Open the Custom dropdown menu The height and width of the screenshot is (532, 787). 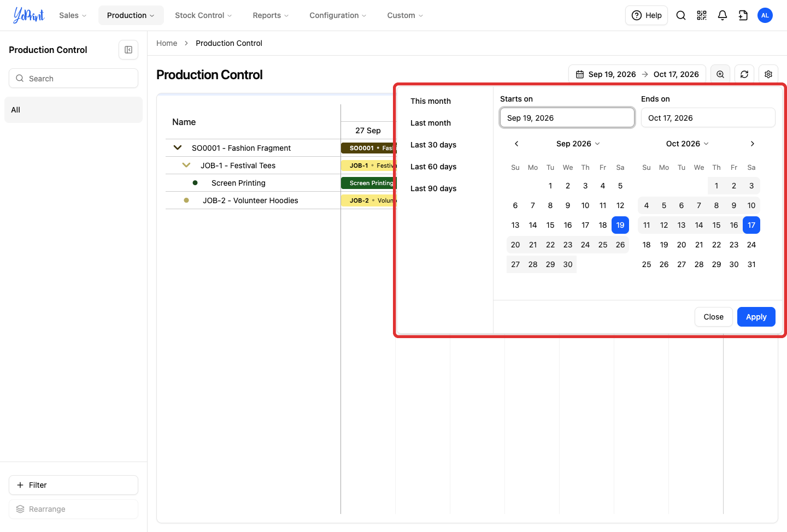[405, 15]
